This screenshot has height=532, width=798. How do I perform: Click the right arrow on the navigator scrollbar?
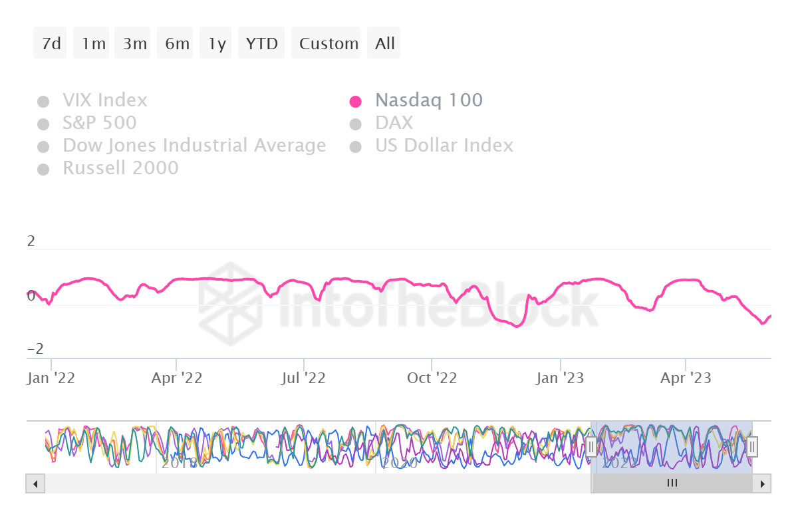tap(761, 483)
